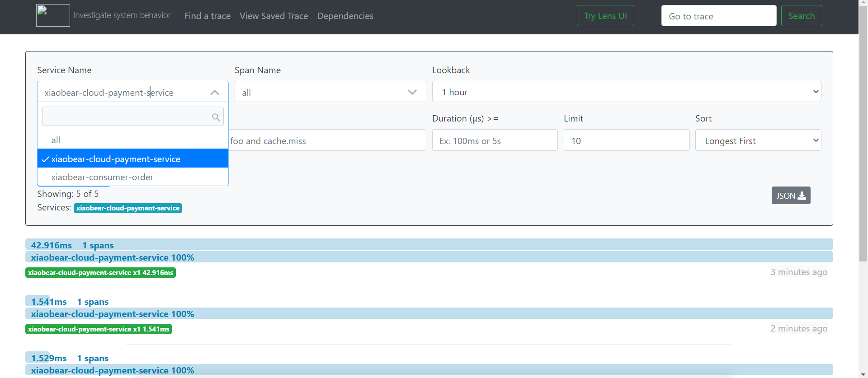Image resolution: width=868 pixels, height=378 pixels.
Task: Click the Duration input field
Action: (495, 140)
